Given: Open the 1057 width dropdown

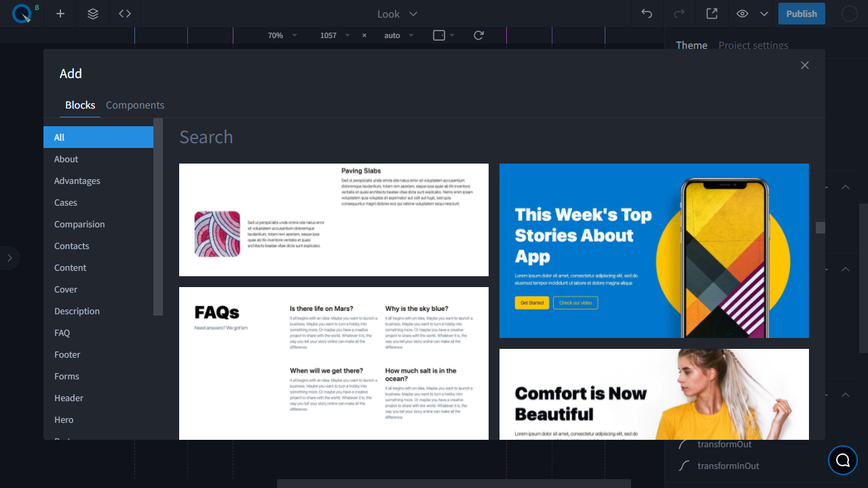Looking at the screenshot, I should [x=335, y=35].
